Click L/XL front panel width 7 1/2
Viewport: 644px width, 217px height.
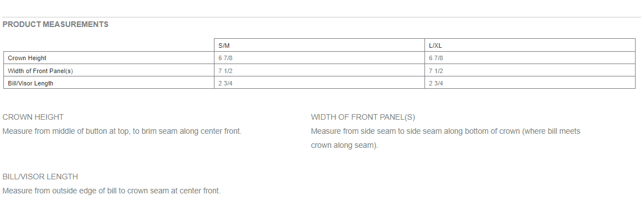[x=436, y=71]
